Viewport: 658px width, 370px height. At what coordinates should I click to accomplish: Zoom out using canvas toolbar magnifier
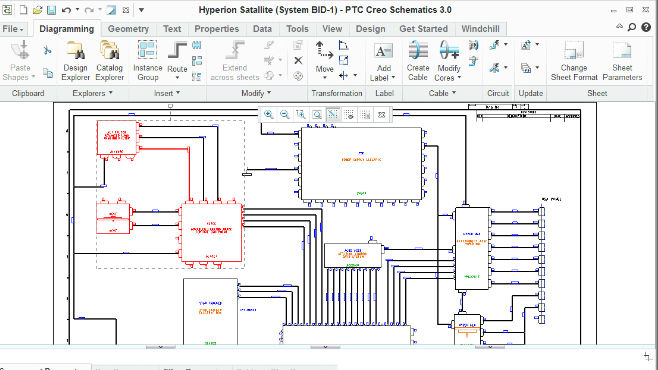[x=285, y=115]
